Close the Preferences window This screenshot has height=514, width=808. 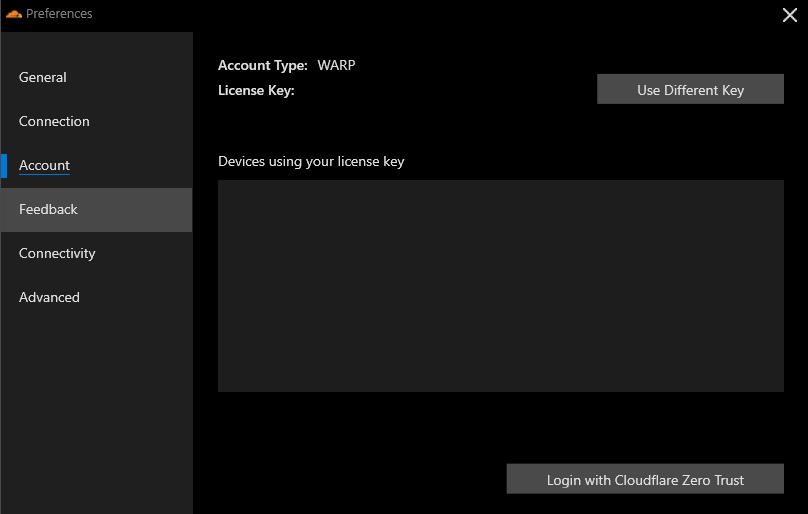[x=789, y=15]
